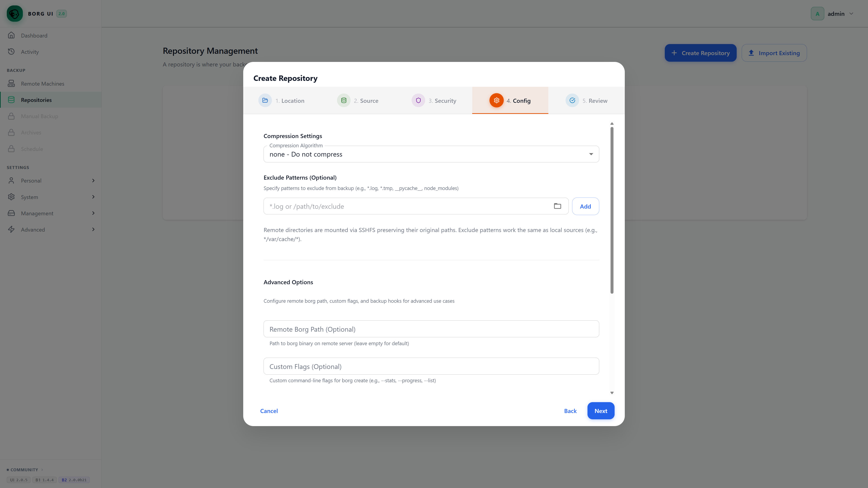Click the Security step shield icon
This screenshot has height=488, width=868.
418,100
